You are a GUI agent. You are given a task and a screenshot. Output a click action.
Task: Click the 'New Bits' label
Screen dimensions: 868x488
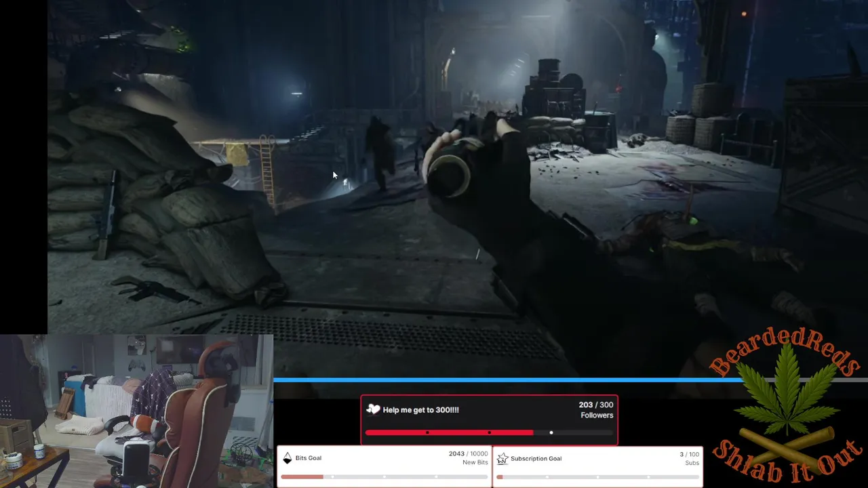[x=475, y=462]
